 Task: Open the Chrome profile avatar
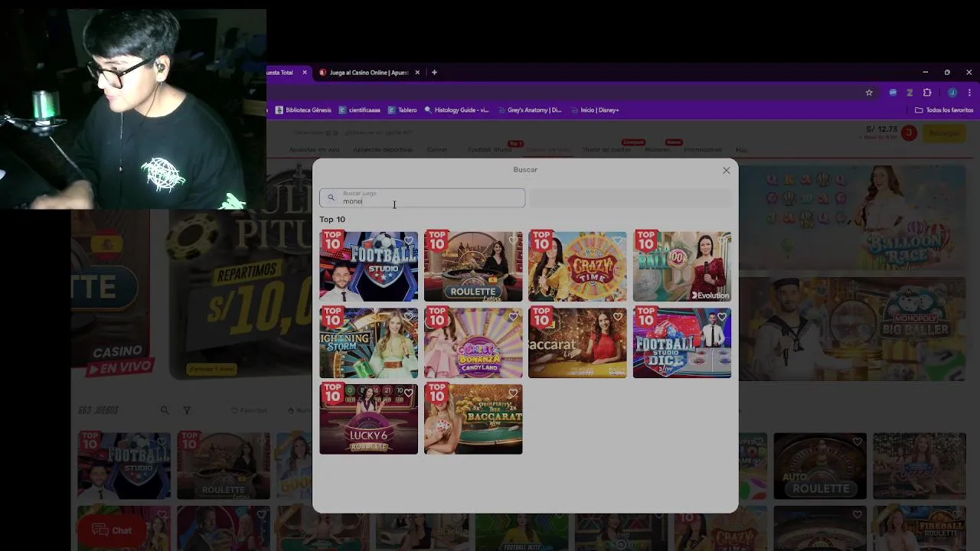click(952, 93)
